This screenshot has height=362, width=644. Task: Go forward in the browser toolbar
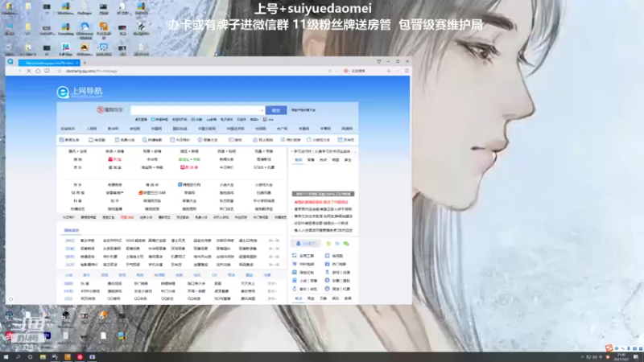[x=19, y=71]
